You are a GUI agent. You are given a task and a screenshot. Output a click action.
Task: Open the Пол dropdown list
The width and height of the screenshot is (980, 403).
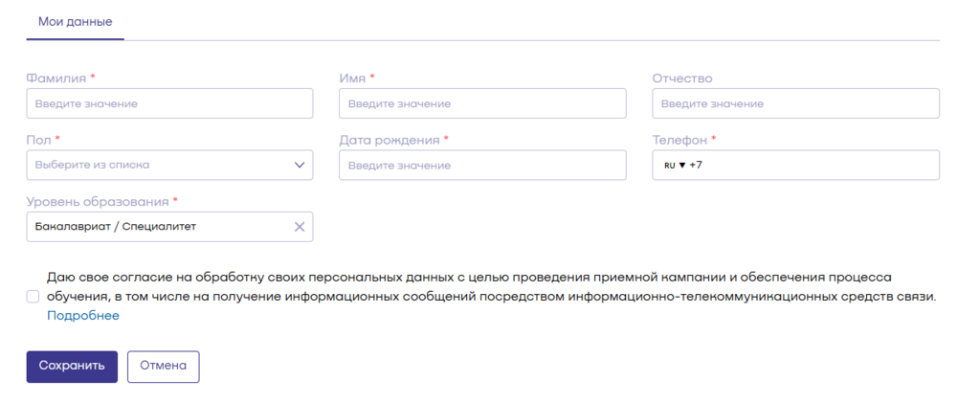169,165
